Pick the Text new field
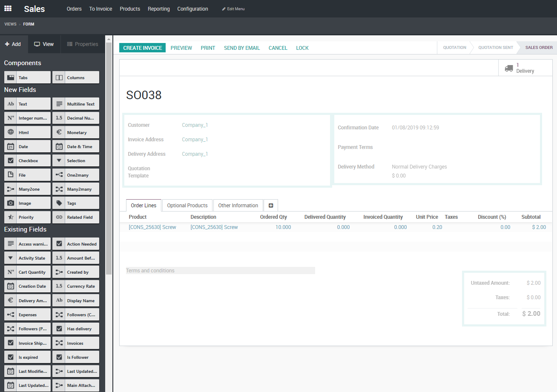The width and height of the screenshot is (557, 392). 27,104
